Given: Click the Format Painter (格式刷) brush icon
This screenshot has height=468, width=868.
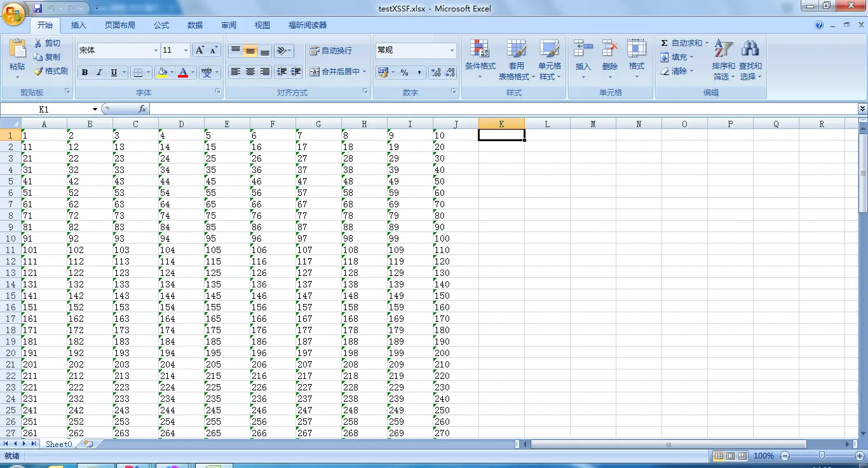Looking at the screenshot, I should 38,71.
